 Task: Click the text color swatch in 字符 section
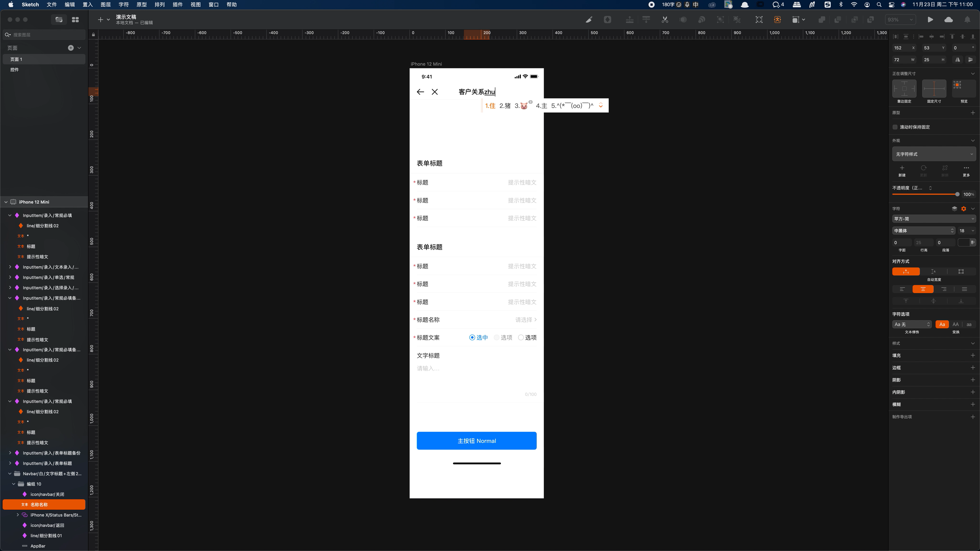point(964,242)
